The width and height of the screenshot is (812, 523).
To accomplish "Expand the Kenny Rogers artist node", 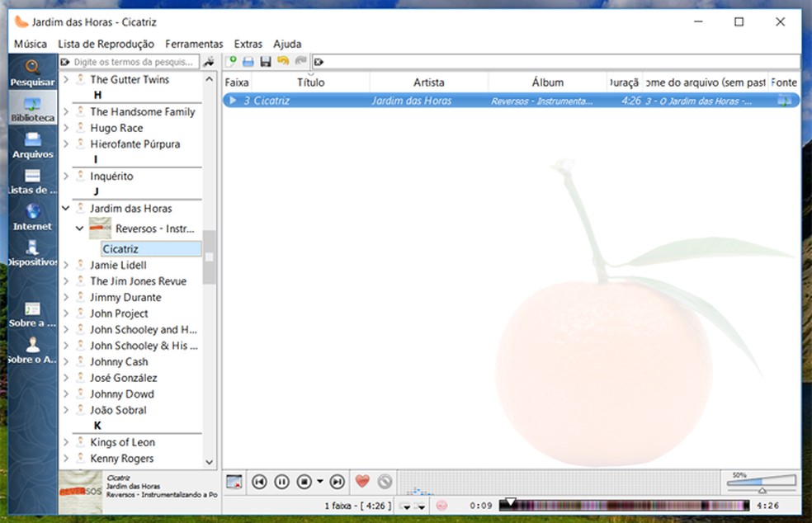I will click(66, 458).
